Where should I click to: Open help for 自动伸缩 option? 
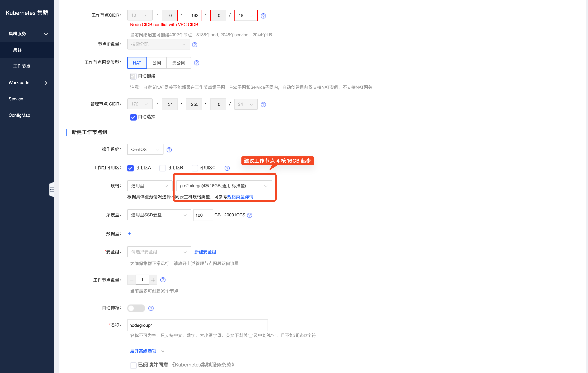[x=151, y=308]
